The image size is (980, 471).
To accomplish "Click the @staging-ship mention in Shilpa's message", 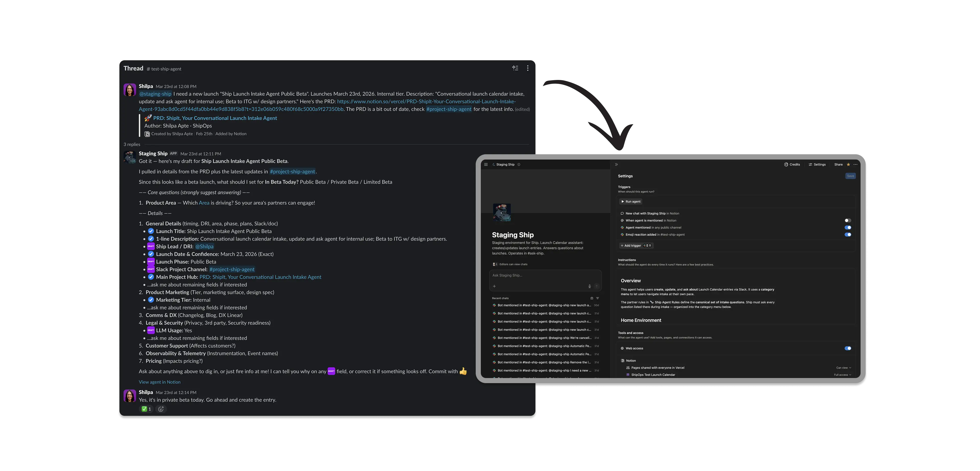I will [x=155, y=94].
